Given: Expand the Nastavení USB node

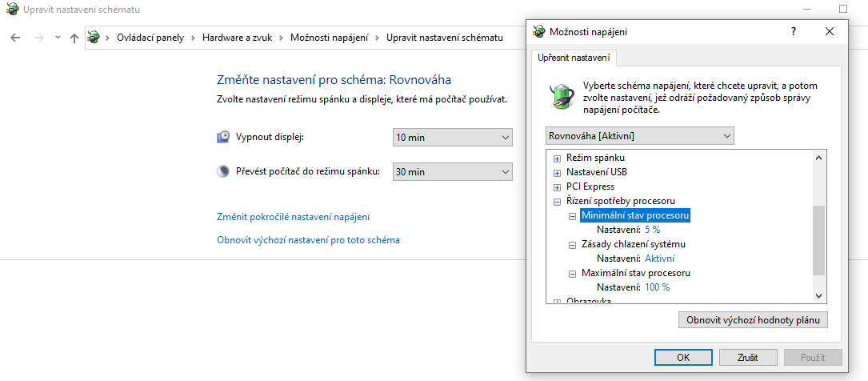Looking at the screenshot, I should pos(557,173).
